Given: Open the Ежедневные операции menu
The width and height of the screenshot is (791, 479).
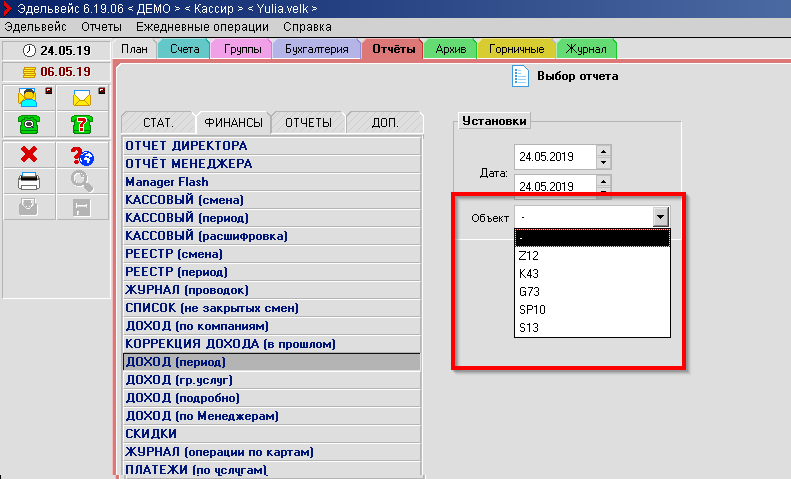Looking at the screenshot, I should (x=203, y=27).
